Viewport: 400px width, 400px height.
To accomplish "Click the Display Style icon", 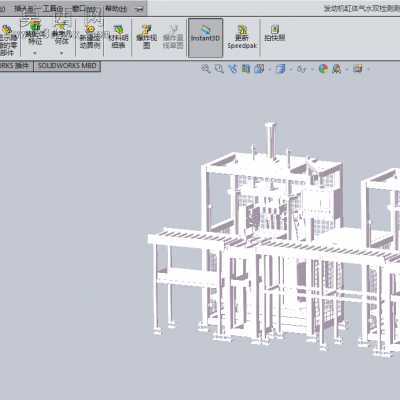I will coord(281,69).
